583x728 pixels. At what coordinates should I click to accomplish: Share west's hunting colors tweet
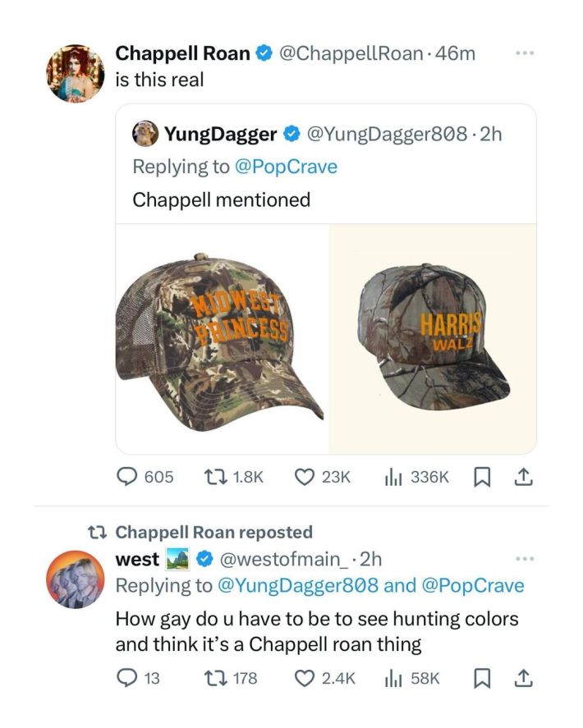pyautogui.click(x=523, y=678)
